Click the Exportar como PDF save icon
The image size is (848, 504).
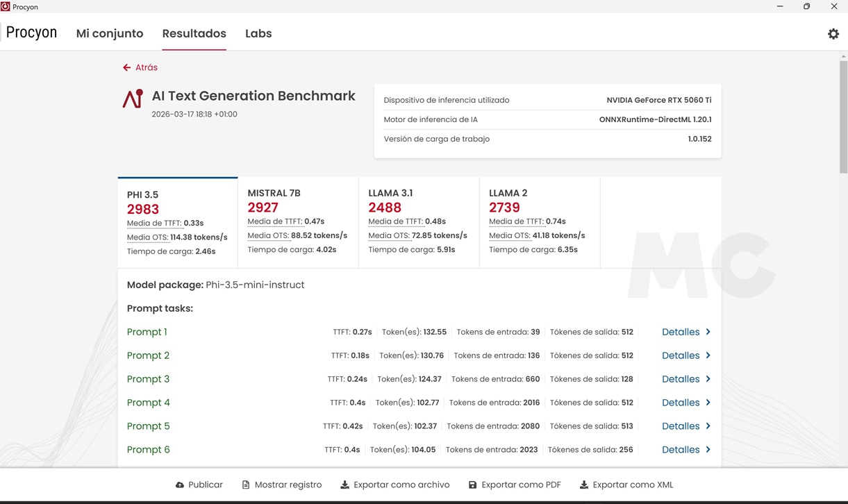[x=473, y=485]
